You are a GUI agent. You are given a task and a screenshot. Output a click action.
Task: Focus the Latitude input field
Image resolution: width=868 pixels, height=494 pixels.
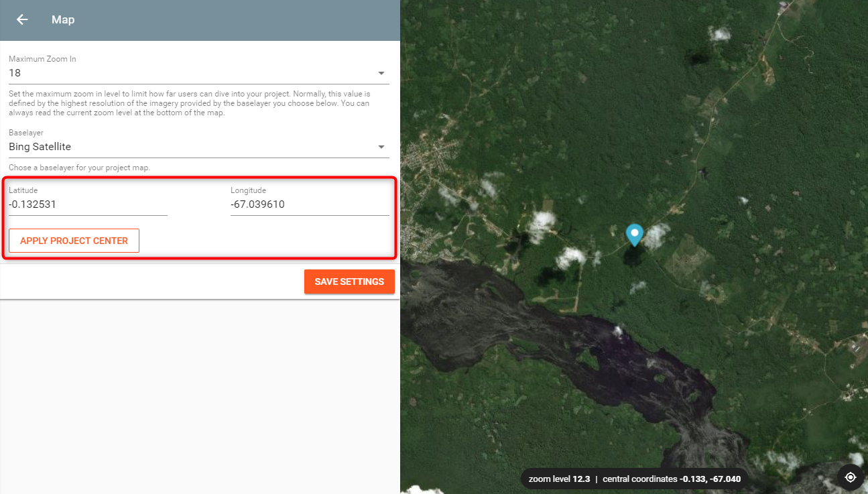[87, 204]
